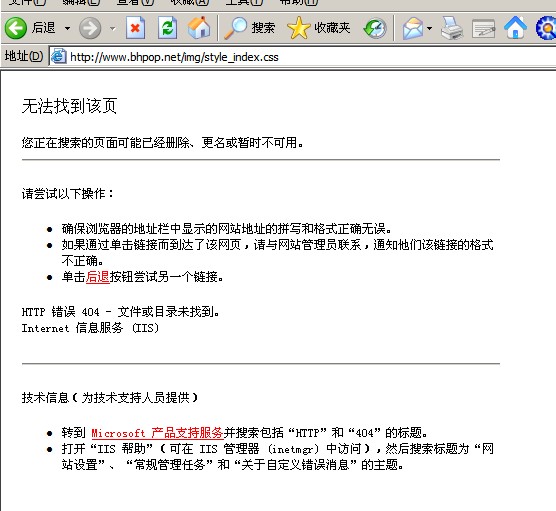Click the text Internet 信息服务 (IIS)
The width and height of the screenshot is (556, 511).
coord(90,328)
